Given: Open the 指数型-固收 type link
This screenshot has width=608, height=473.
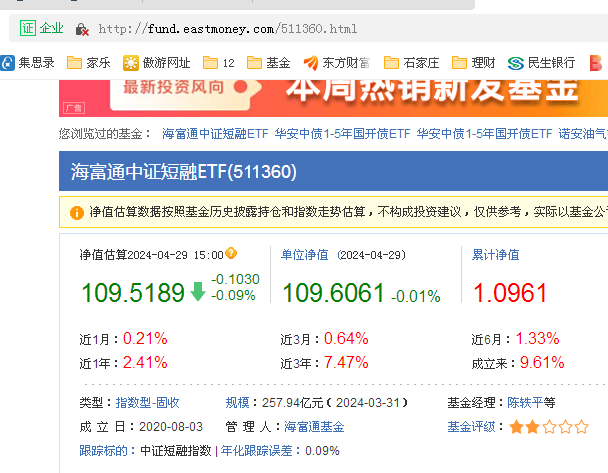Looking at the screenshot, I should tap(147, 403).
